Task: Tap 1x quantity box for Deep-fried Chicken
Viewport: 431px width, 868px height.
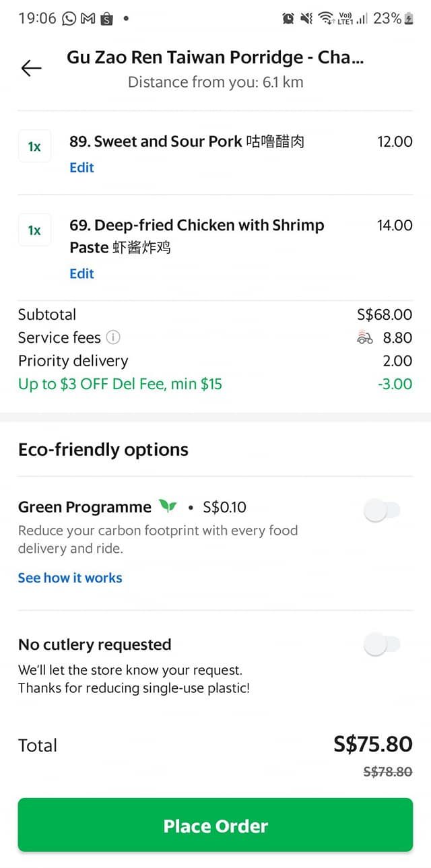Action: (x=34, y=230)
